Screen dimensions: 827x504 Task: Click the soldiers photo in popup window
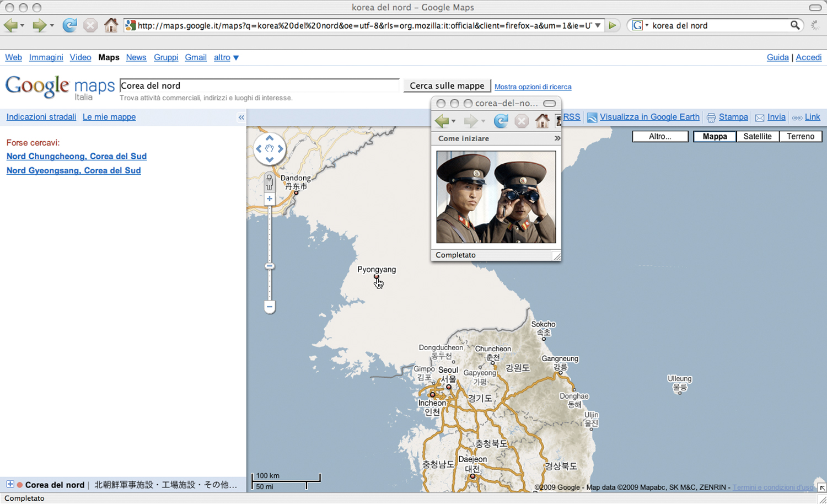click(x=496, y=197)
